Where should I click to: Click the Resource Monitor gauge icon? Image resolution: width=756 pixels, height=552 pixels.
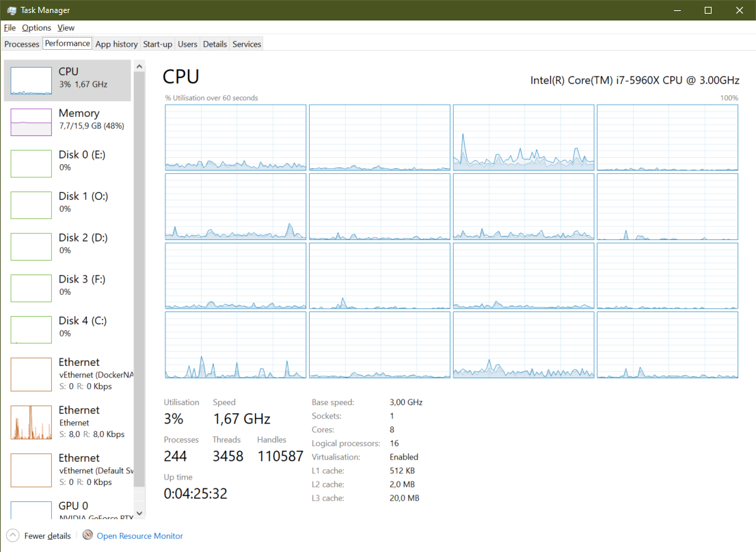tap(87, 535)
